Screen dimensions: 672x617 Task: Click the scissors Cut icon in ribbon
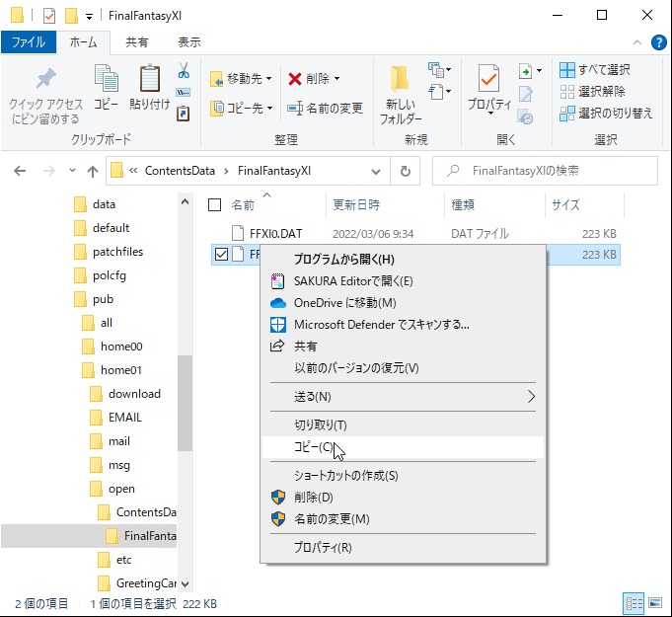pyautogui.click(x=184, y=70)
